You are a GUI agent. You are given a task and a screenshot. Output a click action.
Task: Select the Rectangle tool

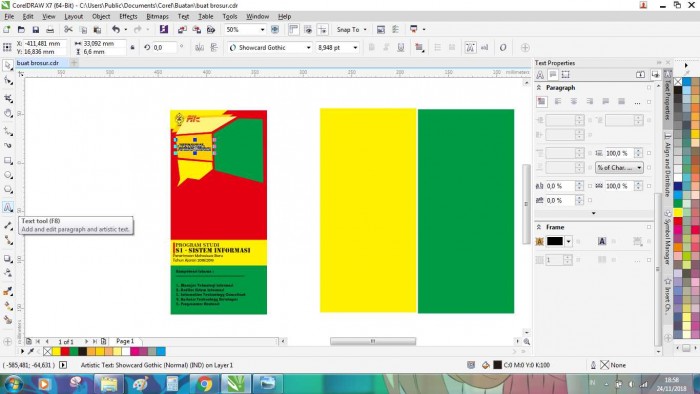(x=8, y=160)
